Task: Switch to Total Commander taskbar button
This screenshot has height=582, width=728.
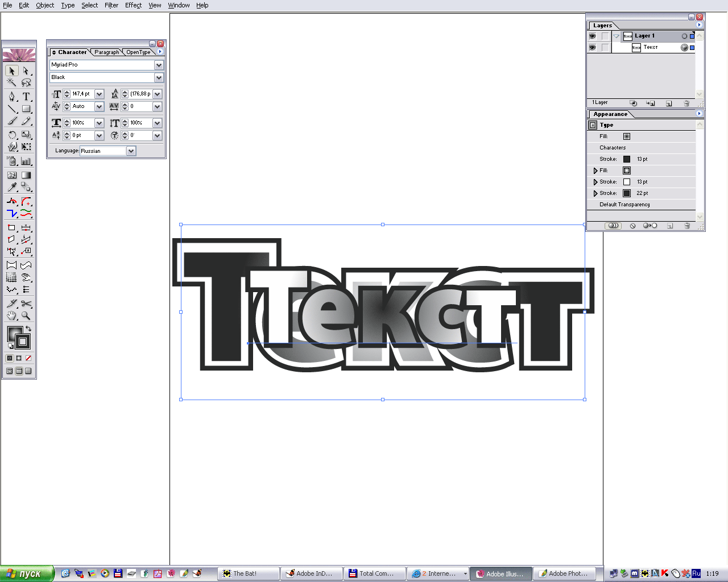Action: [x=374, y=573]
